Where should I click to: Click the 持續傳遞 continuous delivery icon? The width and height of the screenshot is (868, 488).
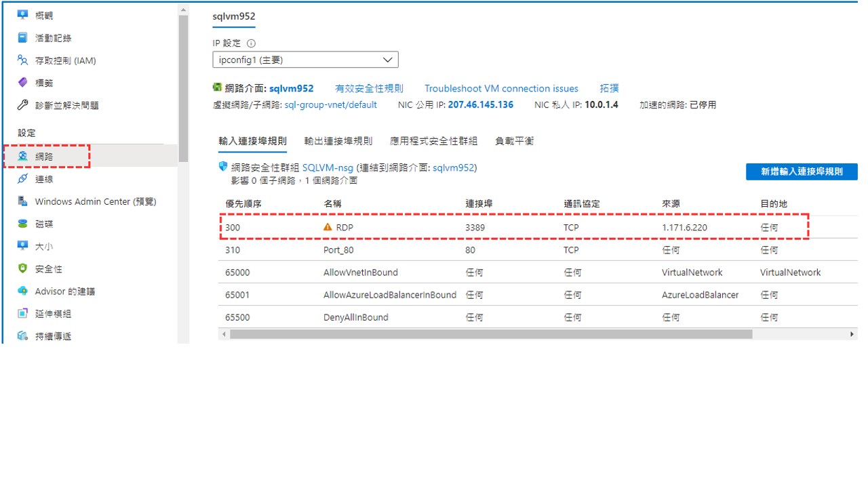click(23, 336)
